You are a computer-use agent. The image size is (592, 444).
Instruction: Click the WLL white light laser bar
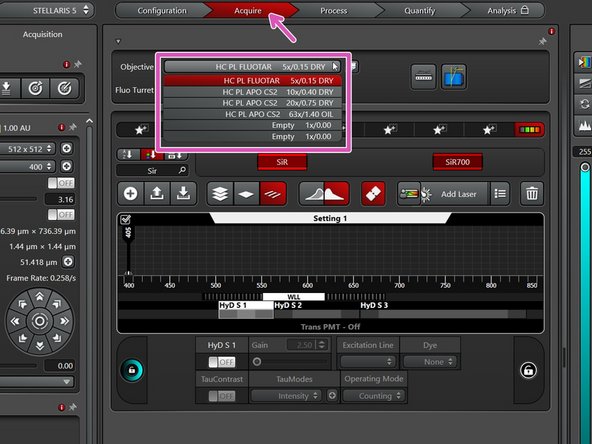click(x=293, y=297)
